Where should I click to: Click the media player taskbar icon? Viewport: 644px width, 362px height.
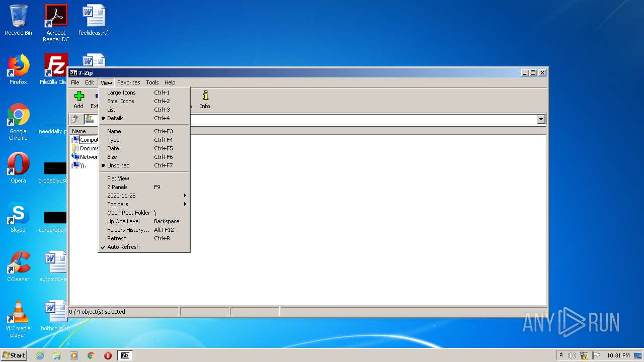tap(74, 355)
